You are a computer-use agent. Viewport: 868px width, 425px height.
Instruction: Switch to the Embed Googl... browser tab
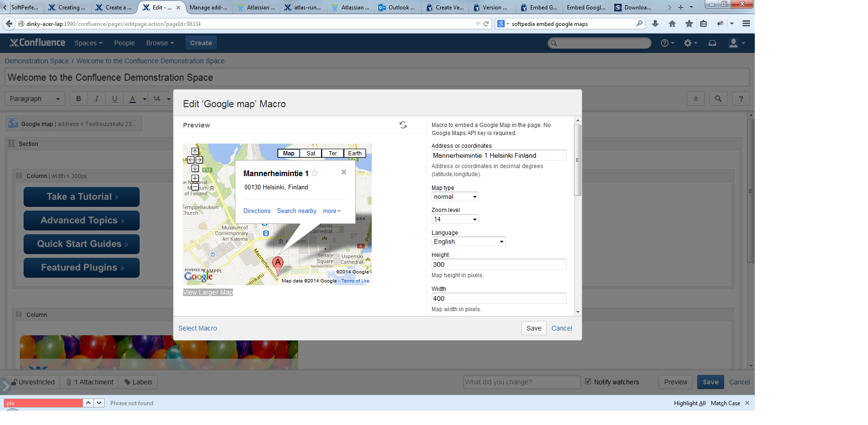tap(586, 8)
